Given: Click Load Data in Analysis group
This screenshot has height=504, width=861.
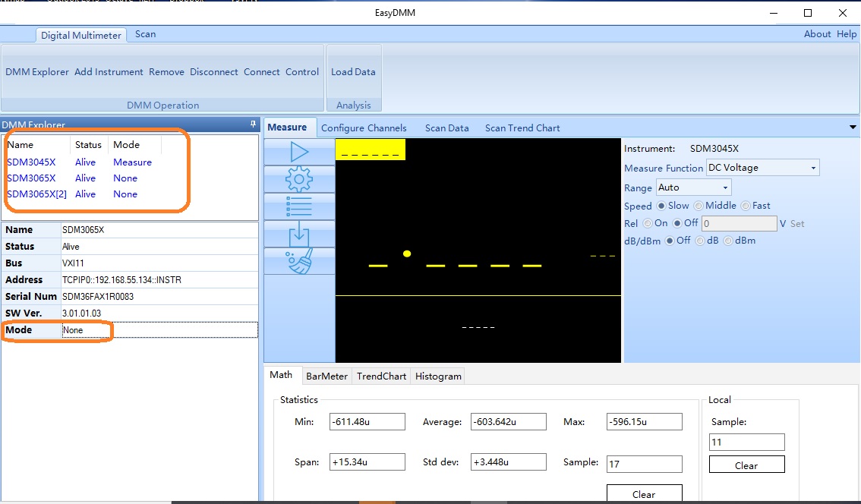Looking at the screenshot, I should [x=353, y=72].
